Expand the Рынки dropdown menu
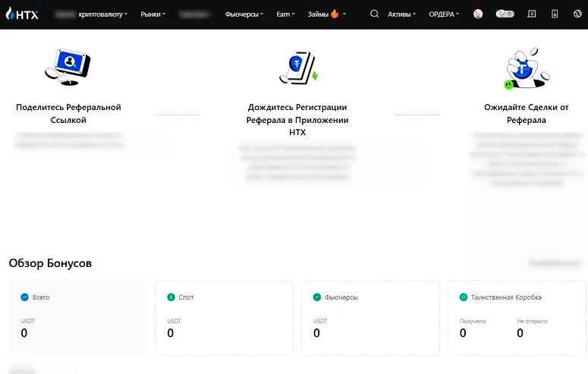Viewport: 588px width, 374px height. (153, 14)
